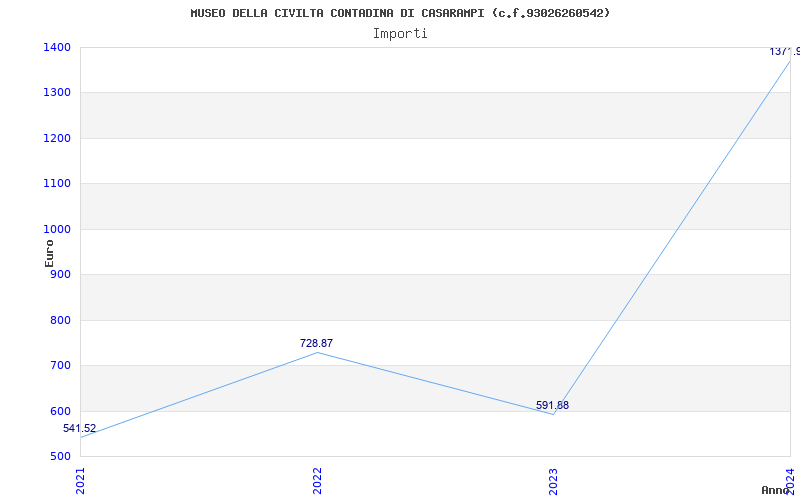This screenshot has width=800, height=500.
Task: Click the 2022 x-axis label
Action: pyautogui.click(x=317, y=481)
